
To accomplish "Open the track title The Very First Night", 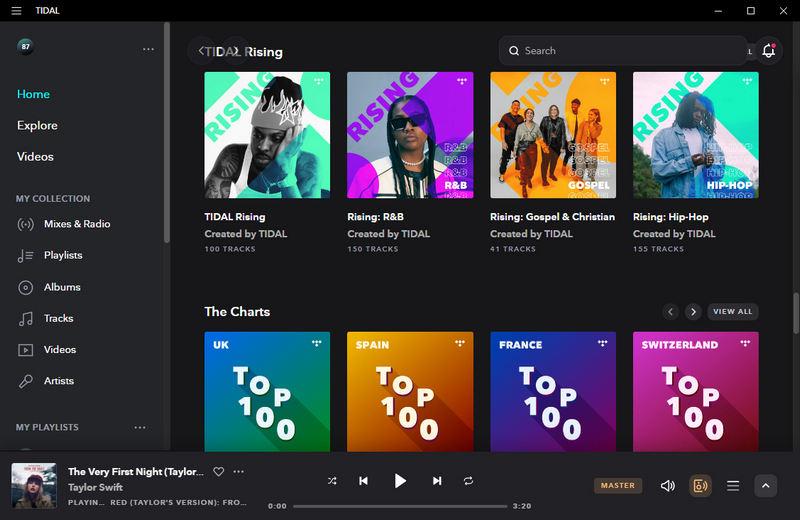I will (x=136, y=472).
